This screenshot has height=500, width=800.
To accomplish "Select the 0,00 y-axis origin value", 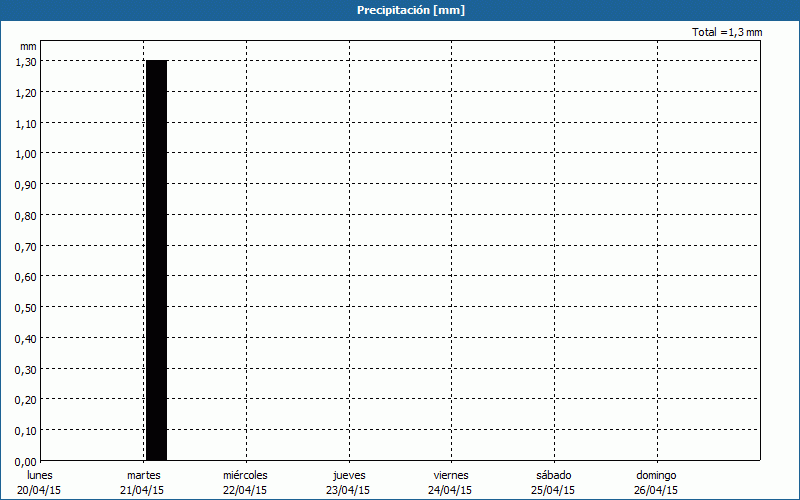I will coord(26,461).
